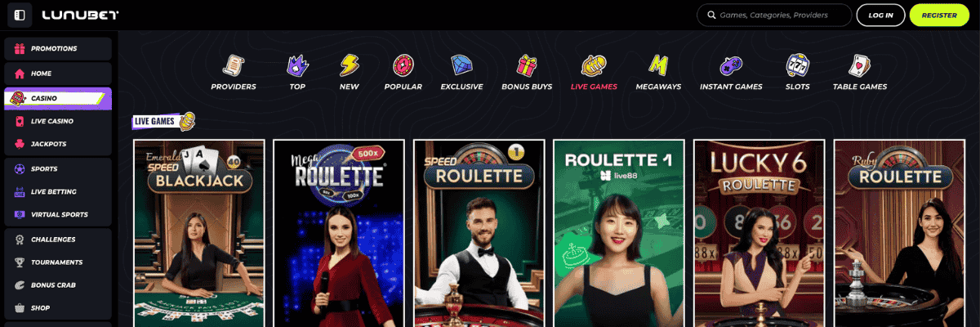Open the Exclusive diamond icon
The width and height of the screenshot is (980, 327).
tap(462, 65)
